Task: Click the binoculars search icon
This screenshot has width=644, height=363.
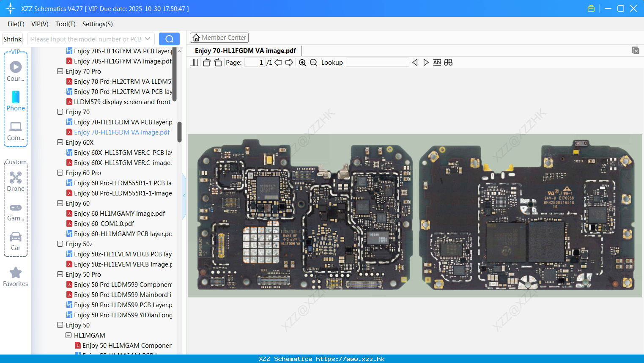Action: (448, 62)
